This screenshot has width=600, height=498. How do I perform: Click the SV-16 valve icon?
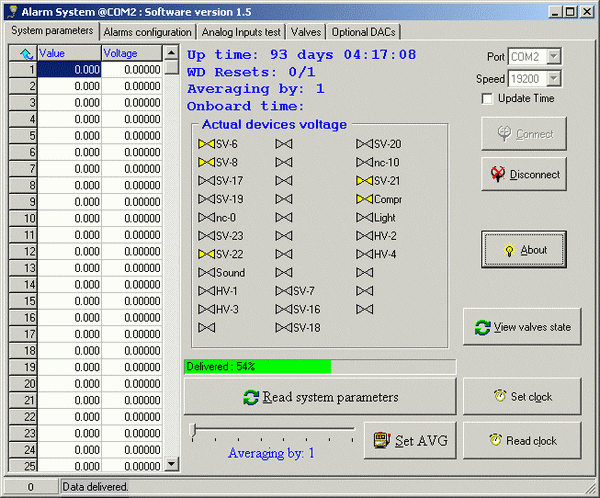(284, 309)
